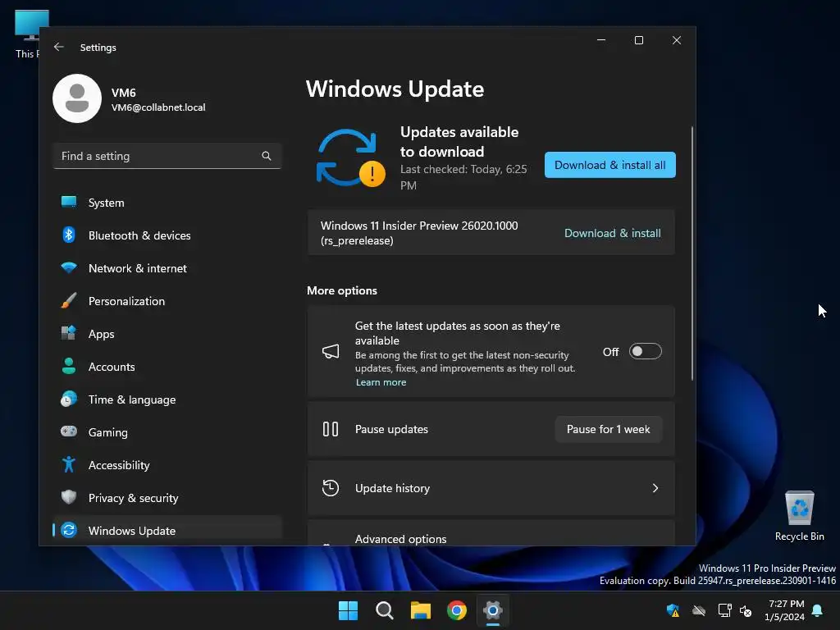Click the System monitor icon in sidebar
The height and width of the screenshot is (630, 840).
[x=69, y=202]
